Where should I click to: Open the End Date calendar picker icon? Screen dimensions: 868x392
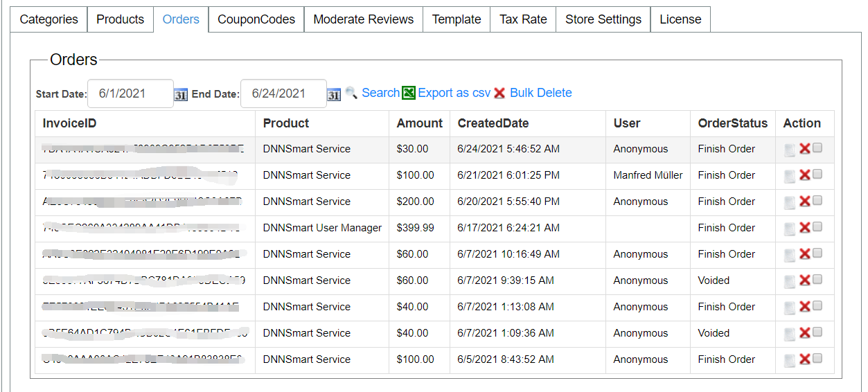point(334,94)
